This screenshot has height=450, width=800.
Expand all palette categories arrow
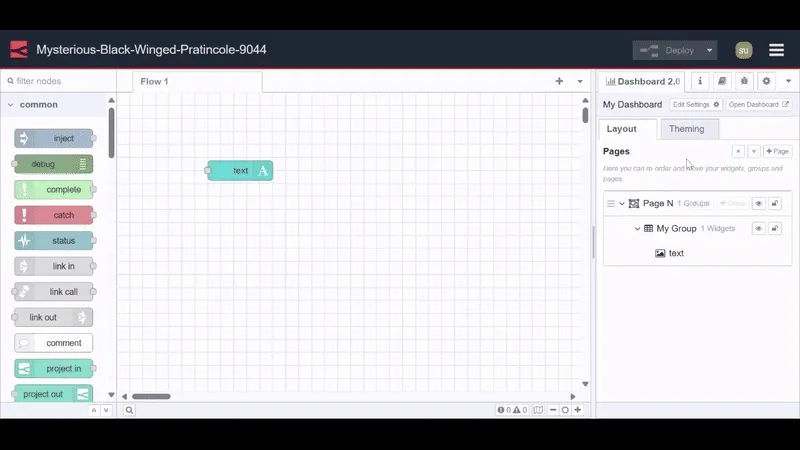pyautogui.click(x=106, y=410)
